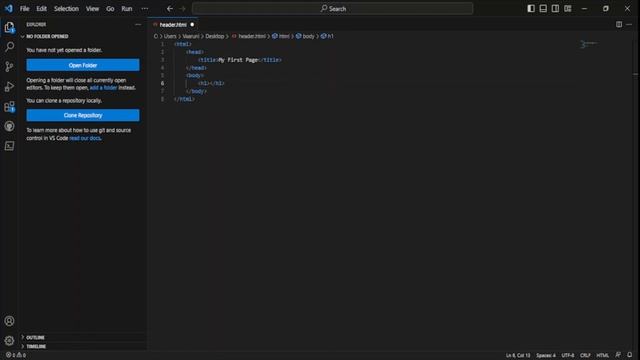Open the GitHub icon in activity bar
This screenshot has width=640, height=360.
(x=9, y=126)
